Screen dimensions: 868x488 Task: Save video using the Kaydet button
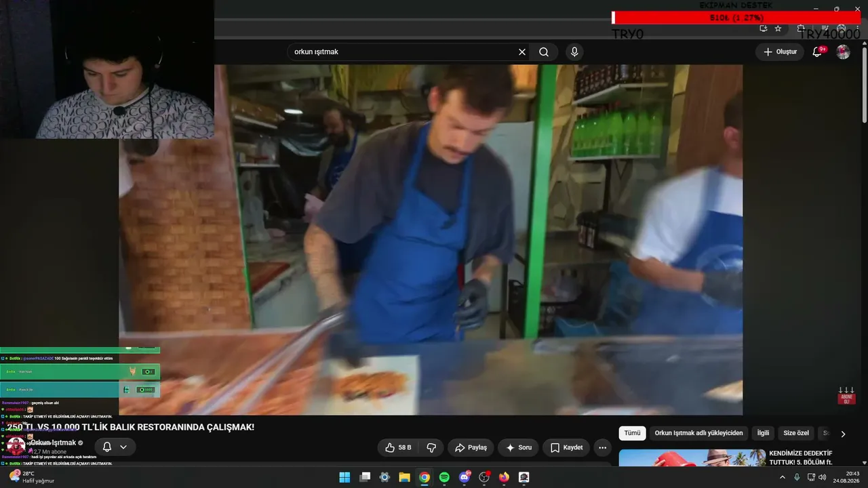coord(566,447)
